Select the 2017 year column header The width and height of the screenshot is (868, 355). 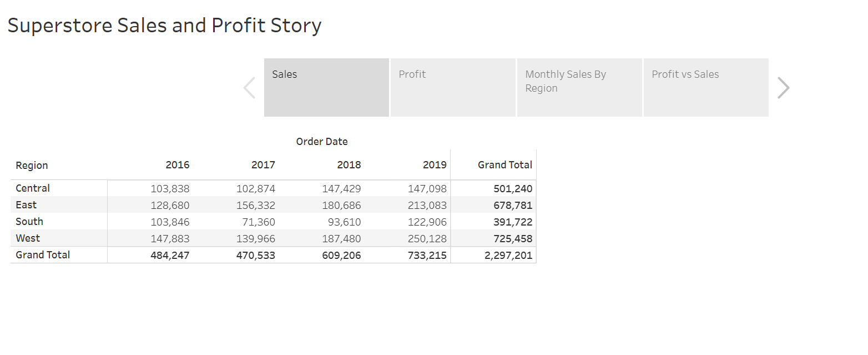pyautogui.click(x=263, y=164)
